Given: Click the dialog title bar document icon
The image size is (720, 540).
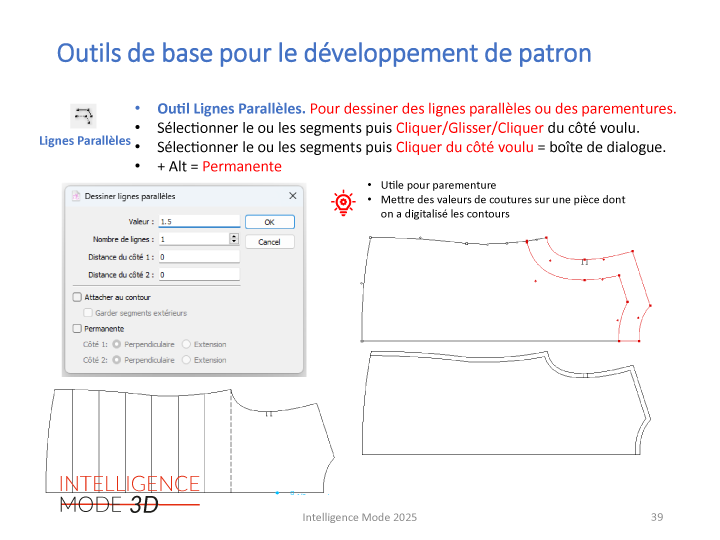Looking at the screenshot, I should tap(74, 196).
